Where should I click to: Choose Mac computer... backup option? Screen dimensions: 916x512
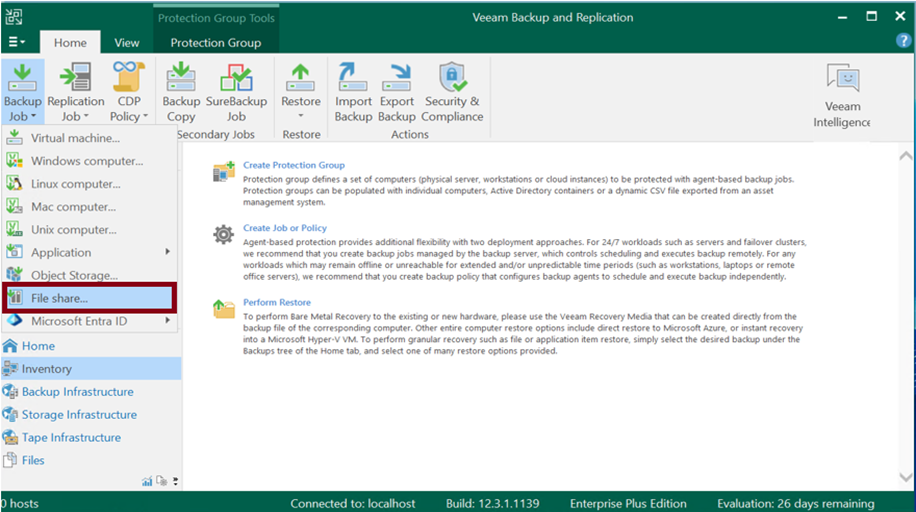(89, 206)
